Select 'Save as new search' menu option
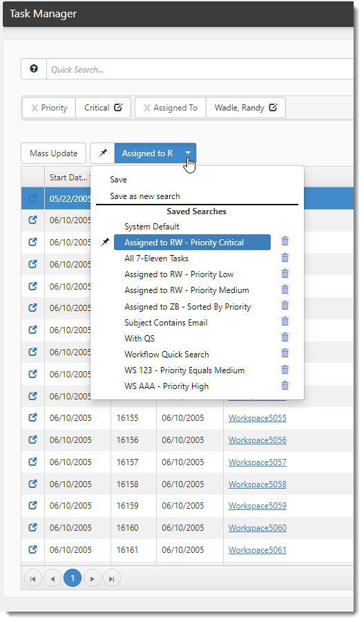364x622 pixels. coord(145,196)
